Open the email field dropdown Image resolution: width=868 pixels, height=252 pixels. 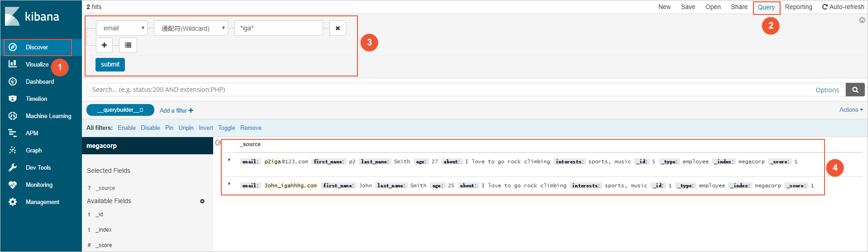coord(122,28)
